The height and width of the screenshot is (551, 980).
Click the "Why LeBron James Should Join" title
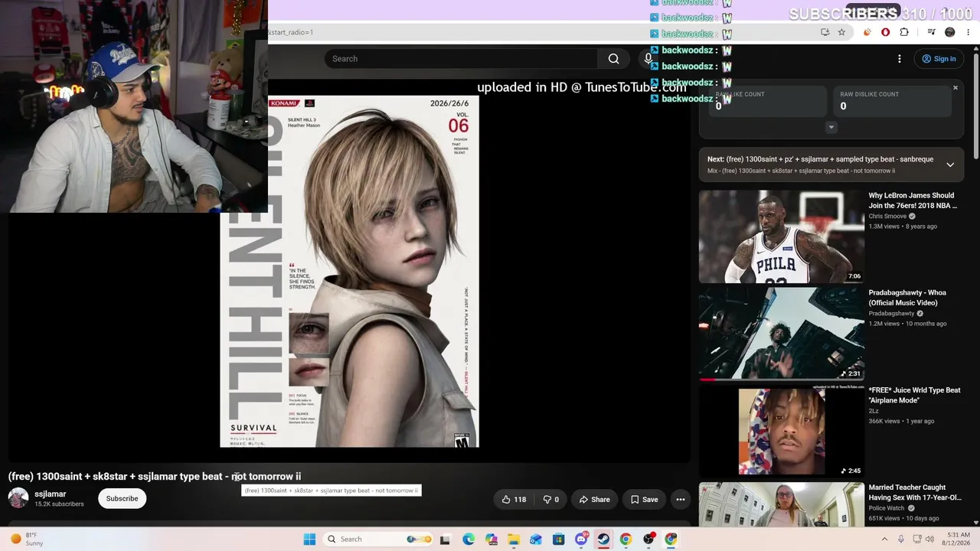(x=913, y=201)
